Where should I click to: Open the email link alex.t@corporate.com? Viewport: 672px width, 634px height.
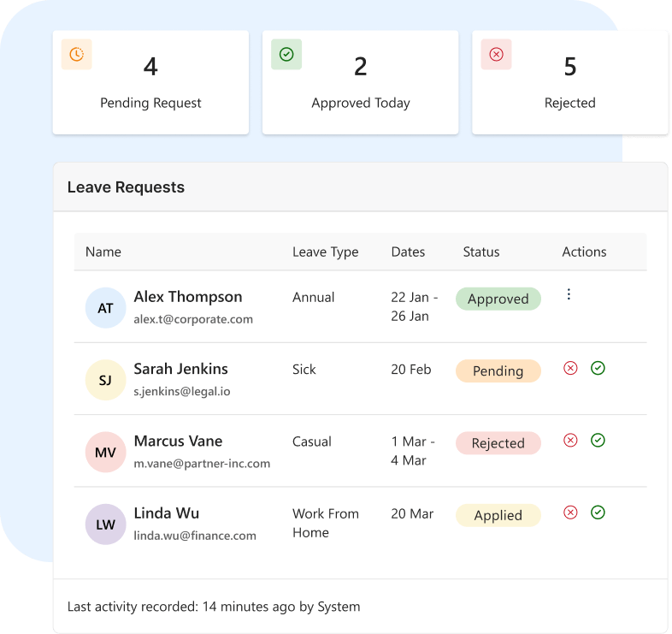(193, 319)
